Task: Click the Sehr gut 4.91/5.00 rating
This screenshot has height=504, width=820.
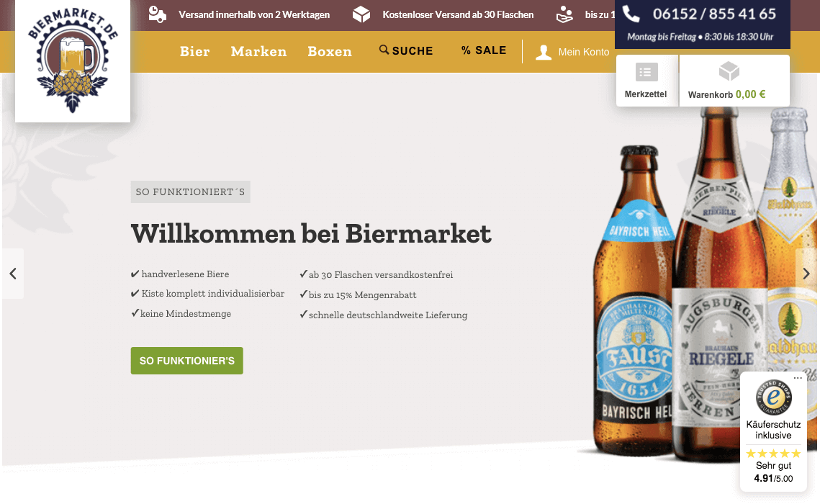Action: tap(773, 472)
